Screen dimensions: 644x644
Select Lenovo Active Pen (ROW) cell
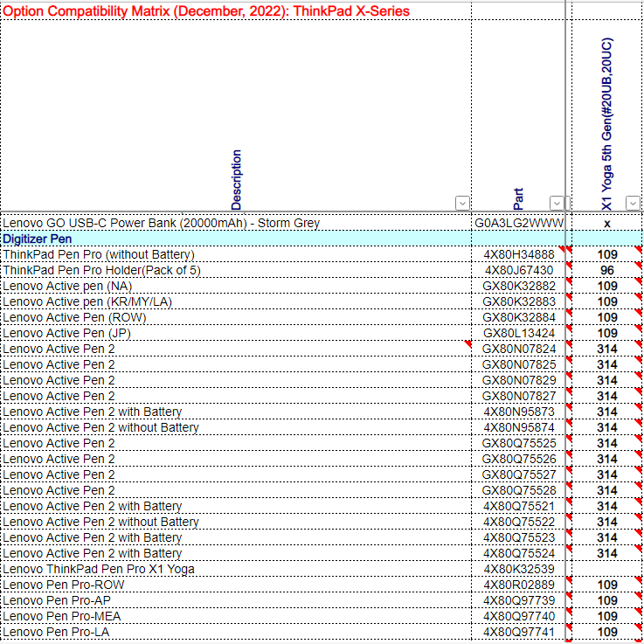236,317
